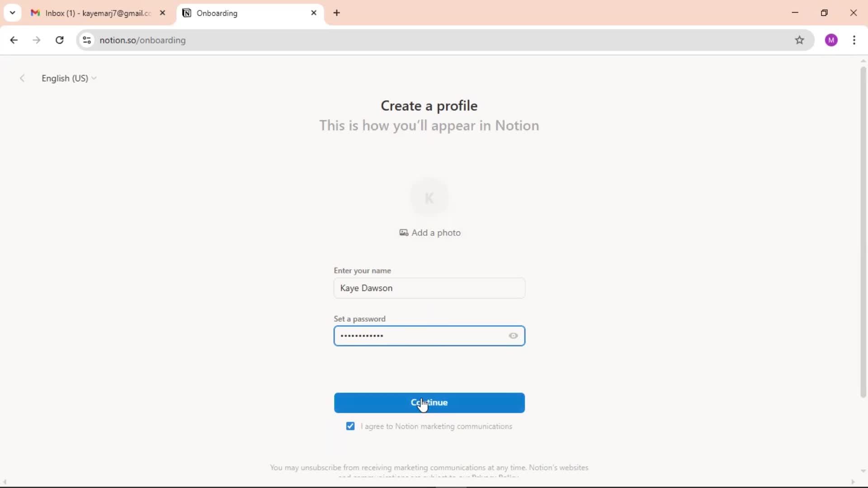Click the 'Set a password' label
Image resolution: width=868 pixels, height=488 pixels.
[x=360, y=319]
